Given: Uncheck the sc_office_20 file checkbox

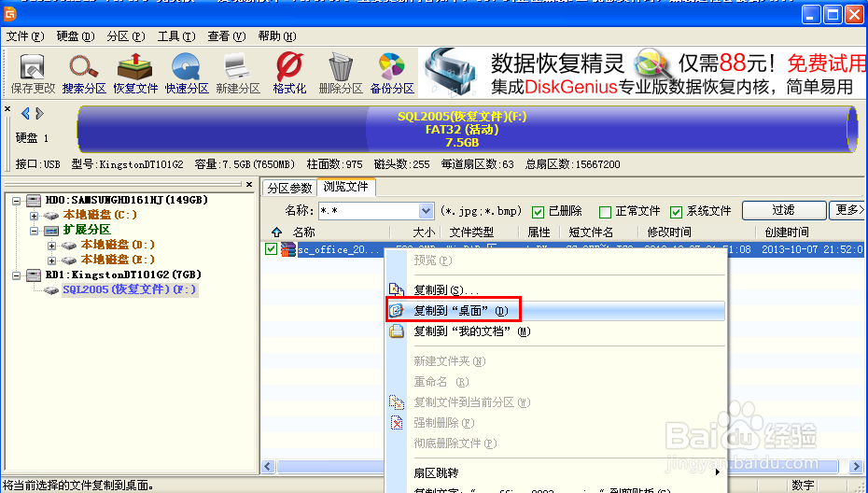Looking at the screenshot, I should (271, 248).
